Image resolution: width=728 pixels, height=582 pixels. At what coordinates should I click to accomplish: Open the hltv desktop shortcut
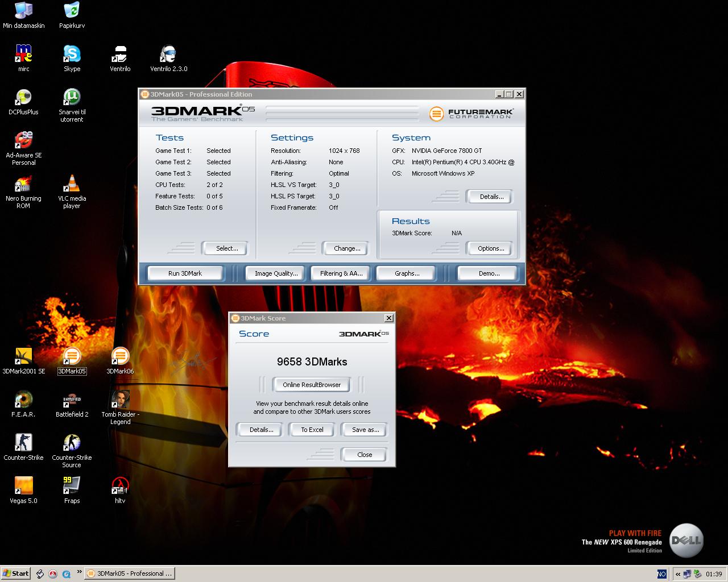120,490
